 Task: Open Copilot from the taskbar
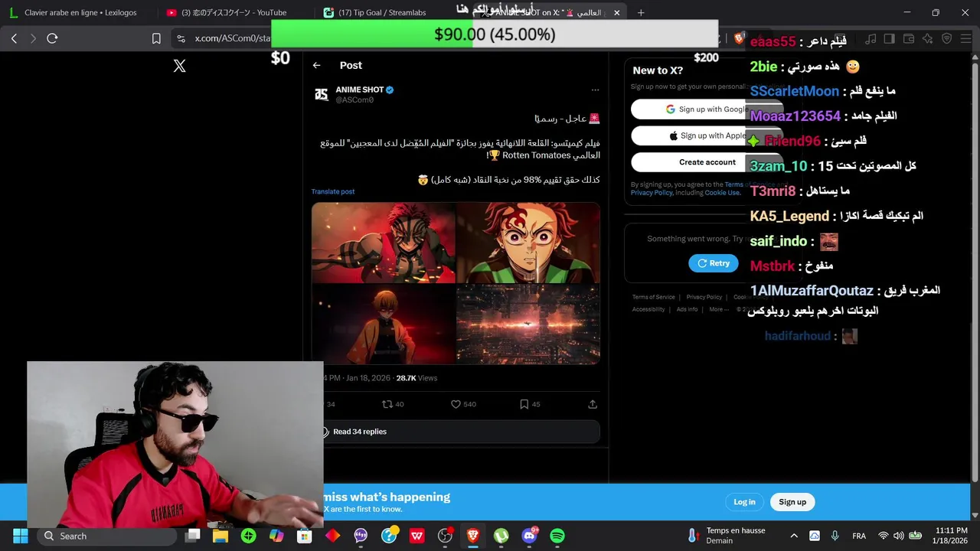(x=276, y=536)
